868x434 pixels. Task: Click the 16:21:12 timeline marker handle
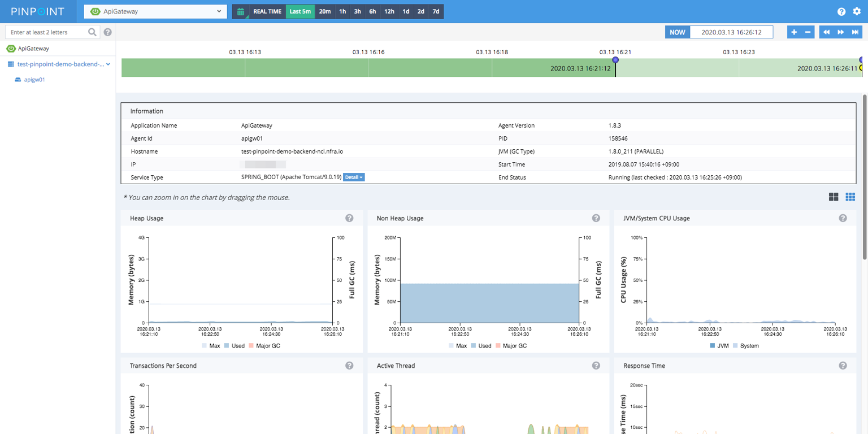point(615,60)
